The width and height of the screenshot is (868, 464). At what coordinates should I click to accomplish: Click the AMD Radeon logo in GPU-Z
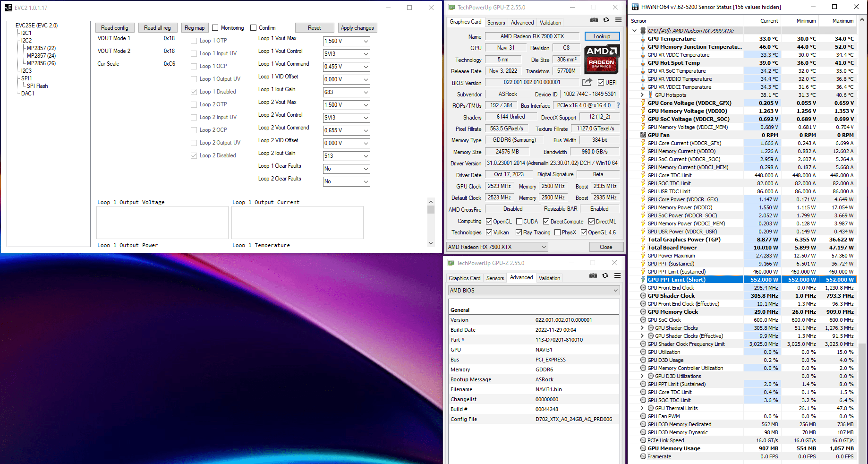click(x=602, y=59)
